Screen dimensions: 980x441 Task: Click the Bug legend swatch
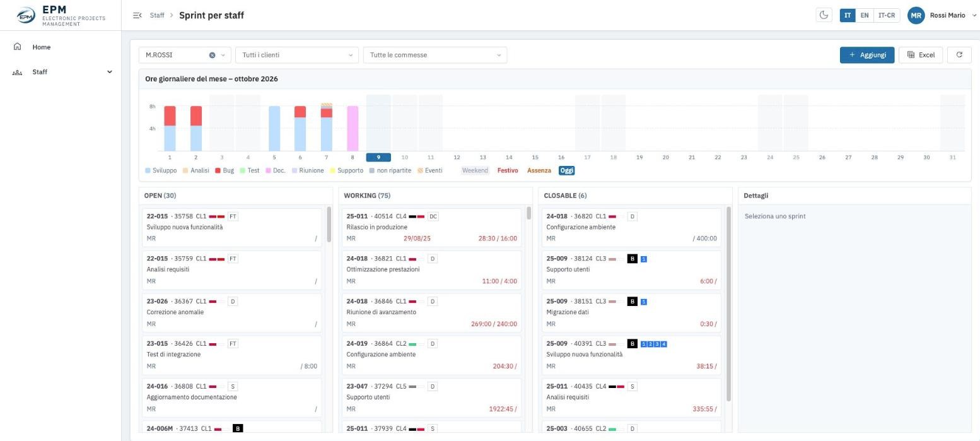point(218,171)
